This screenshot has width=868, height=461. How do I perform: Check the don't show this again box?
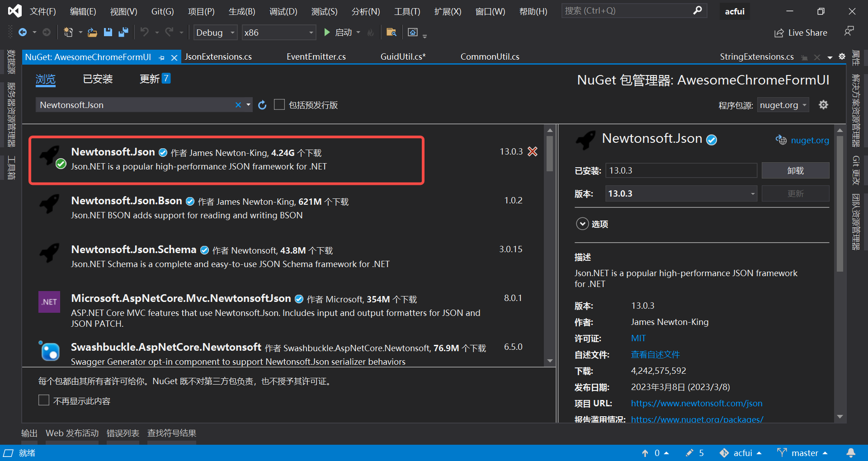tap(44, 400)
